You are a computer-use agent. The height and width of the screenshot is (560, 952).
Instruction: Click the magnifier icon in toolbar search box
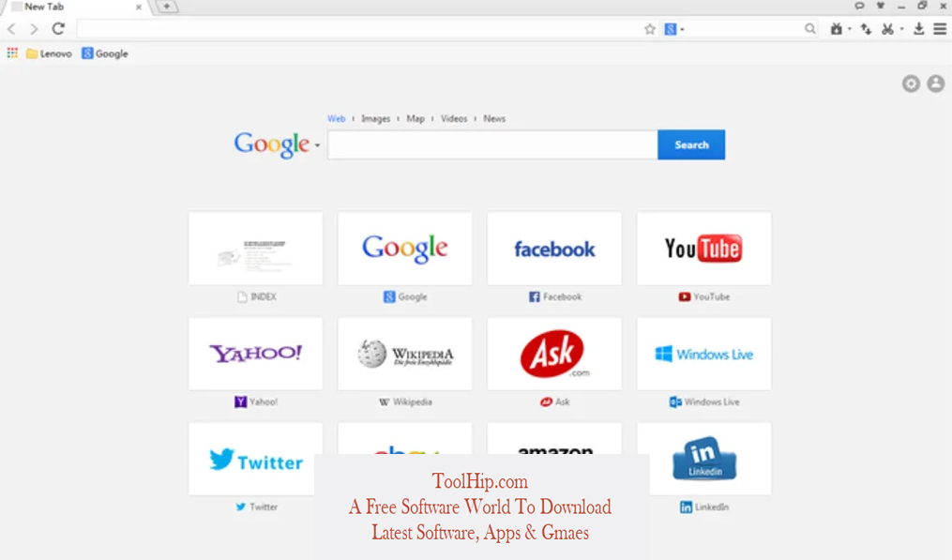pos(810,28)
